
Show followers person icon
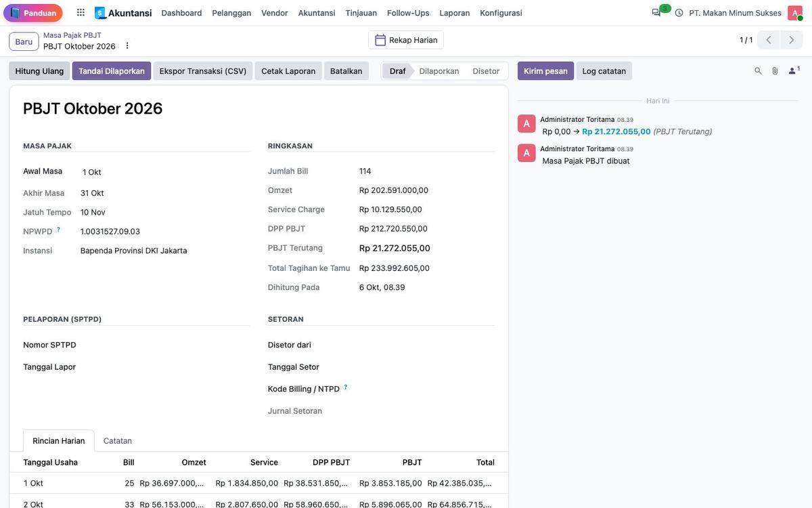[x=794, y=70]
